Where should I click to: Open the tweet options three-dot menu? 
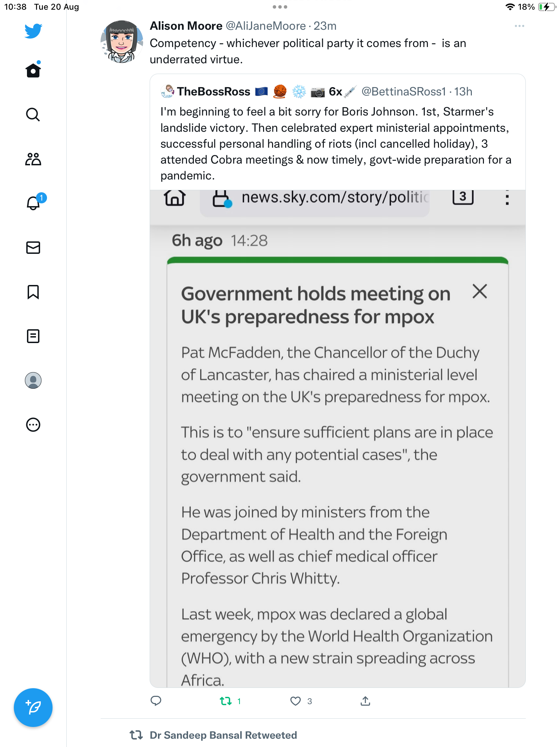tap(519, 26)
